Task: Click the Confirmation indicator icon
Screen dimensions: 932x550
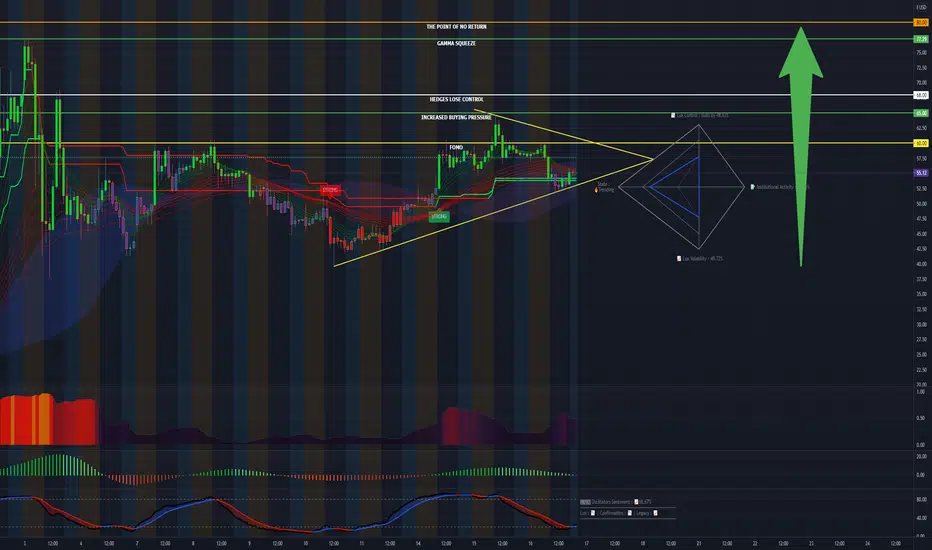Action: point(629,513)
